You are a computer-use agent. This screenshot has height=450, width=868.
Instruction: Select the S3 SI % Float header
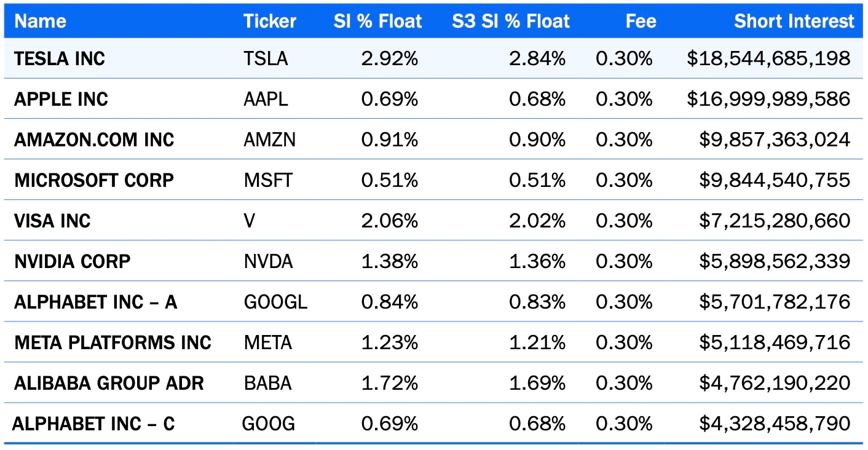click(511, 22)
